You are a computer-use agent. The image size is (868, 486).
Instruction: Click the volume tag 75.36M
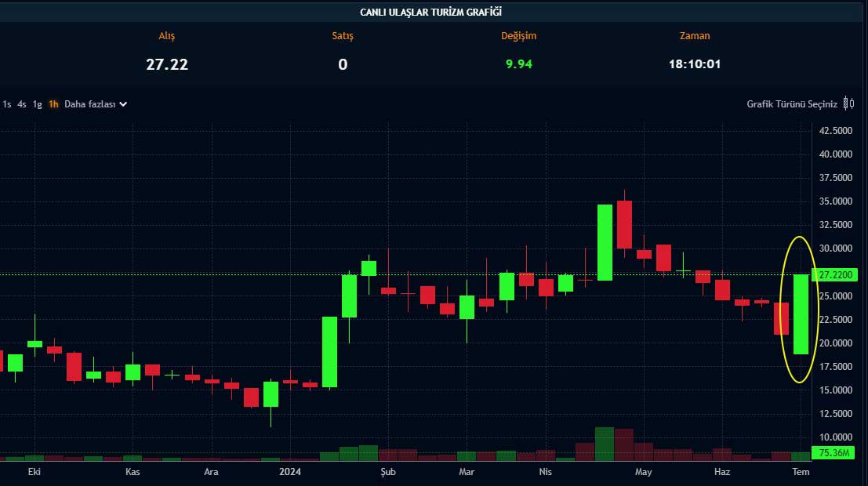pyautogui.click(x=833, y=453)
